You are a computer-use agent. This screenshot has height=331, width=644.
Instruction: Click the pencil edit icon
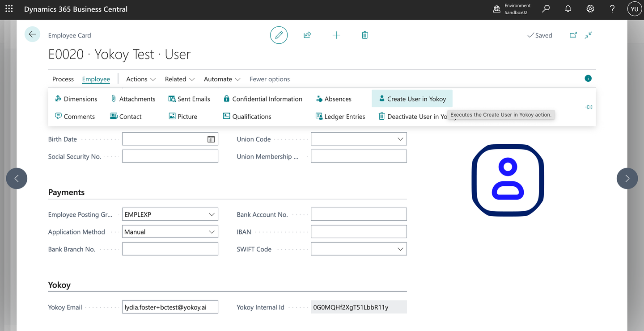pyautogui.click(x=279, y=35)
